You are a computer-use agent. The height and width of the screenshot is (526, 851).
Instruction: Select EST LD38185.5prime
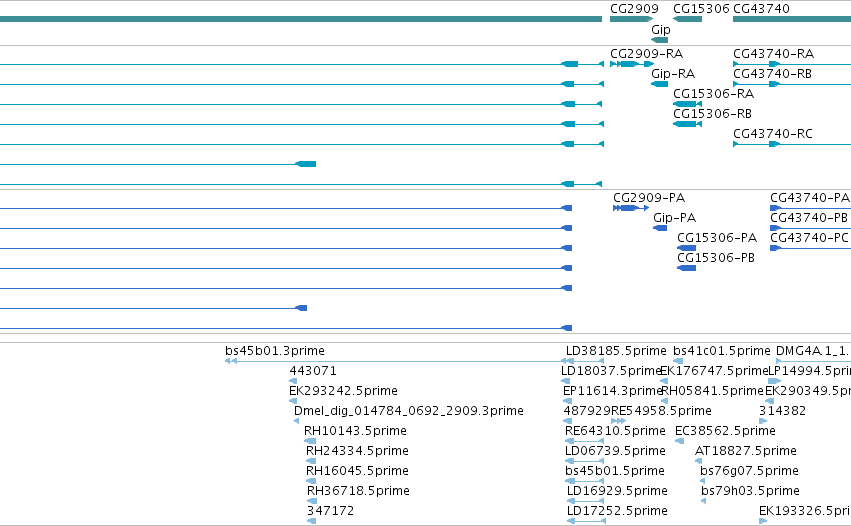pos(616,351)
